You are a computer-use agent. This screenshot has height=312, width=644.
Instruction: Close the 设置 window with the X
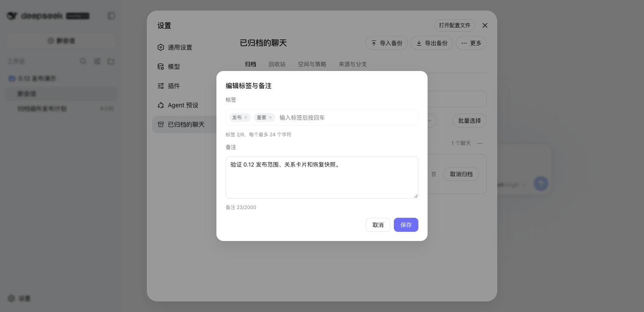[x=485, y=25]
